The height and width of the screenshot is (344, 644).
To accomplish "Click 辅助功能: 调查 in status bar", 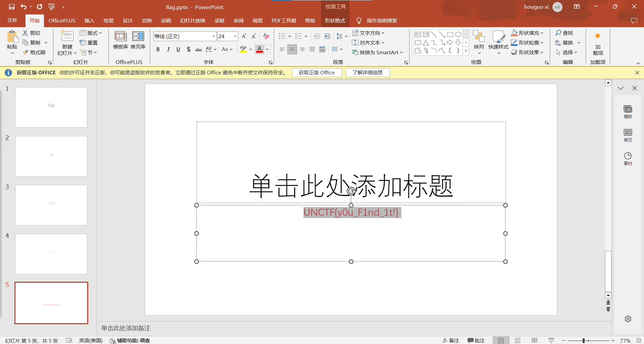I will pyautogui.click(x=130, y=340).
